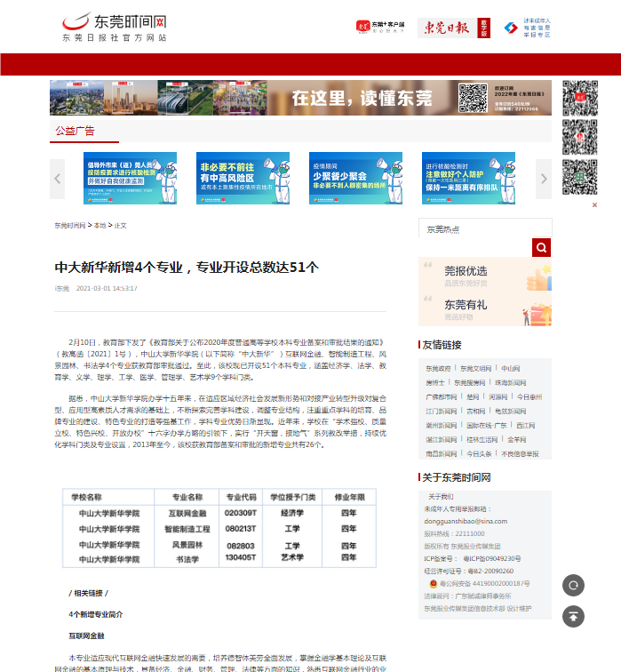The height and width of the screenshot is (672, 621).
Task: Open the 东莞政府 friendly link
Action: pos(438,368)
